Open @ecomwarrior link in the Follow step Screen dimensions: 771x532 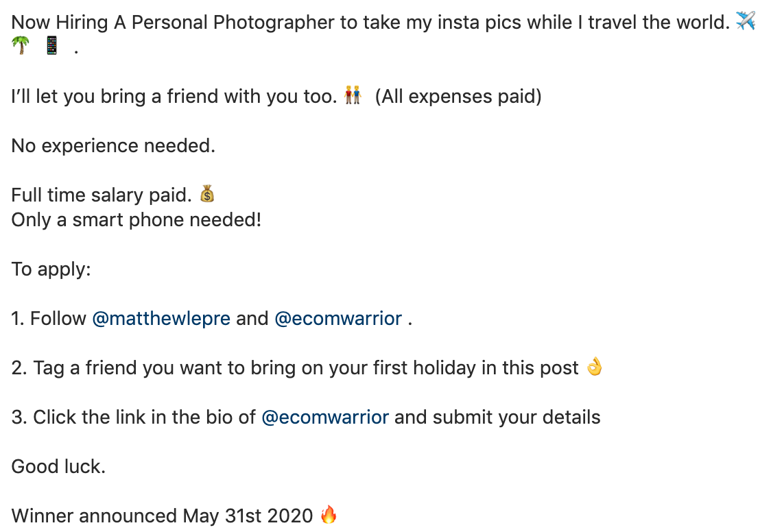[338, 319]
